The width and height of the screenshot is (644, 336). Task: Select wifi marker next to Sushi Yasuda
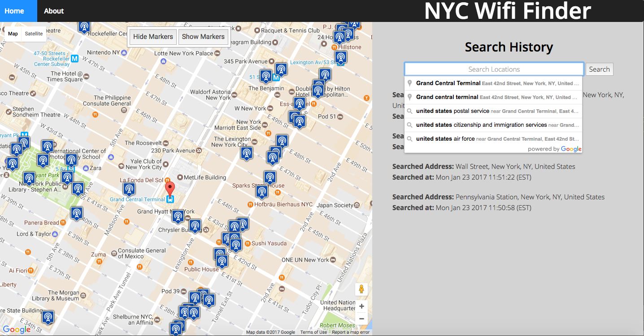click(x=236, y=245)
